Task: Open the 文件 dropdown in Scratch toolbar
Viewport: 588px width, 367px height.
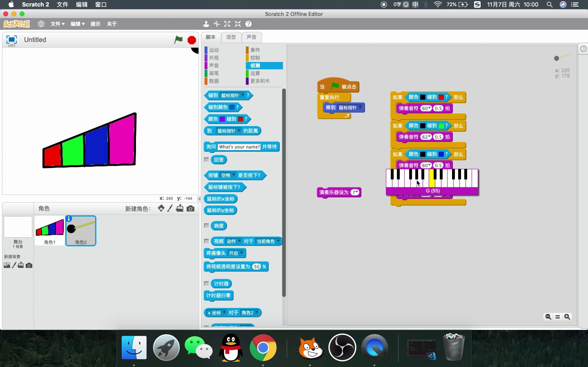Action: [x=57, y=24]
